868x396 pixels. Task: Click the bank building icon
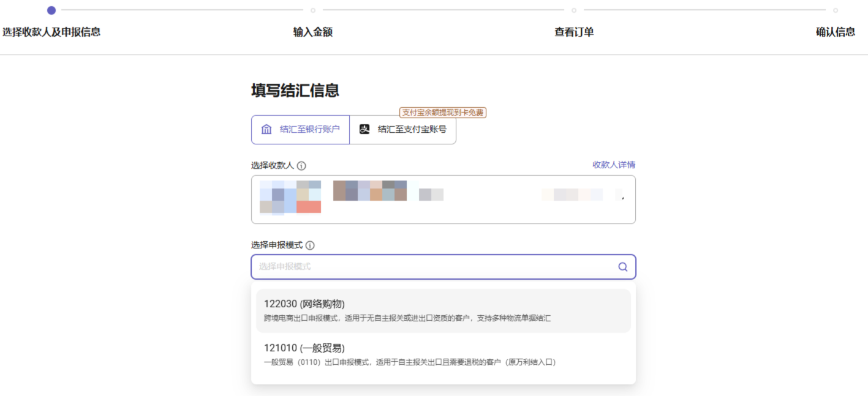coord(266,130)
